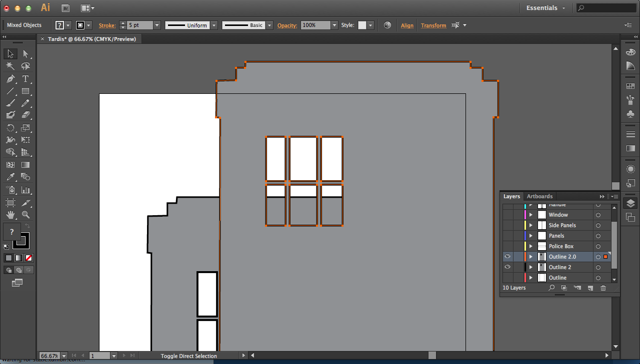Select the Shape Builder tool

pos(10,152)
